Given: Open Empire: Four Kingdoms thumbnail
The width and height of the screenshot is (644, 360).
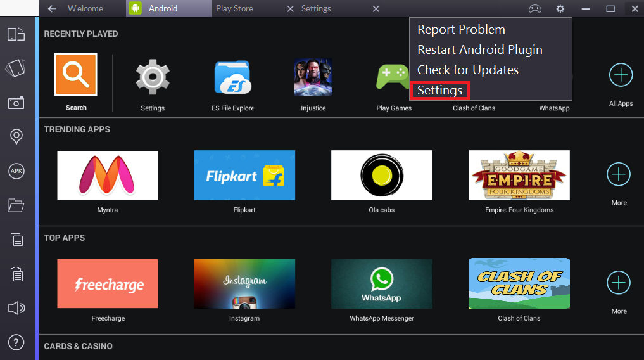Looking at the screenshot, I should (519, 175).
